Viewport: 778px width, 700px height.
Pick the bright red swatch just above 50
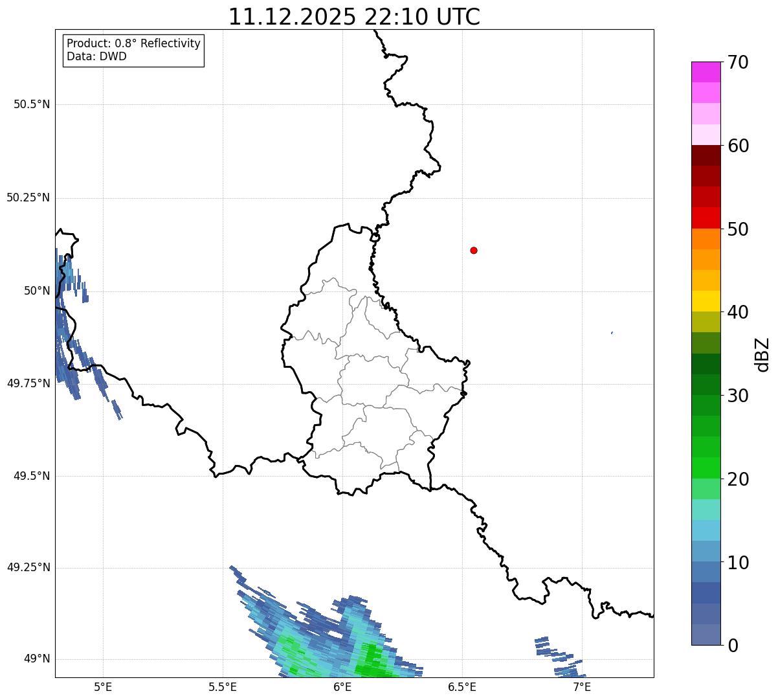click(x=706, y=218)
